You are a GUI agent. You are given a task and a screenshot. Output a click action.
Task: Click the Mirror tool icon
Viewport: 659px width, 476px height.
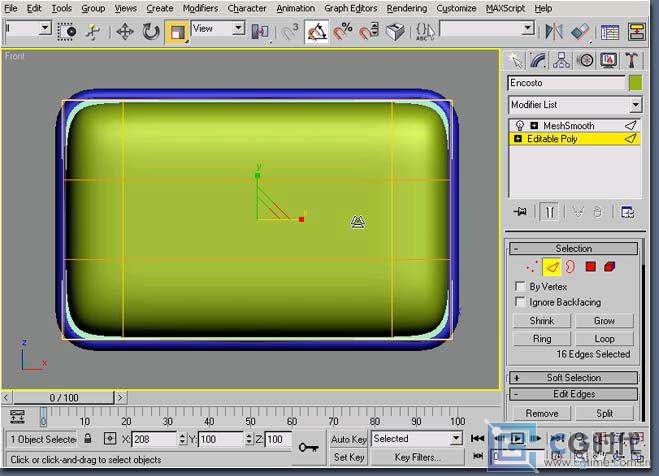(553, 32)
